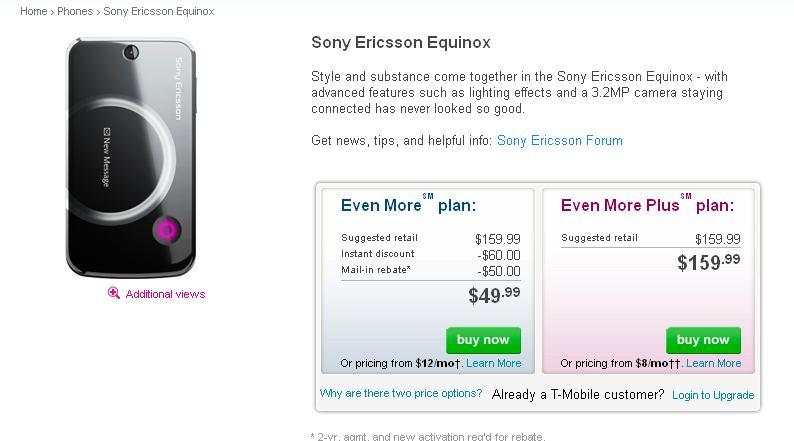Click the Instant discount line item

pyautogui.click(x=431, y=254)
